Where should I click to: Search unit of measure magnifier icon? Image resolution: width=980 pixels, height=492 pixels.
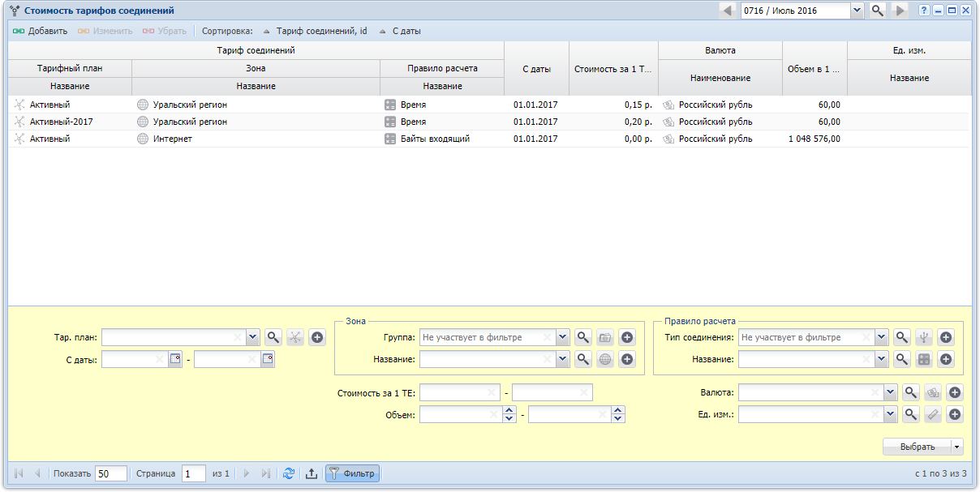911,414
